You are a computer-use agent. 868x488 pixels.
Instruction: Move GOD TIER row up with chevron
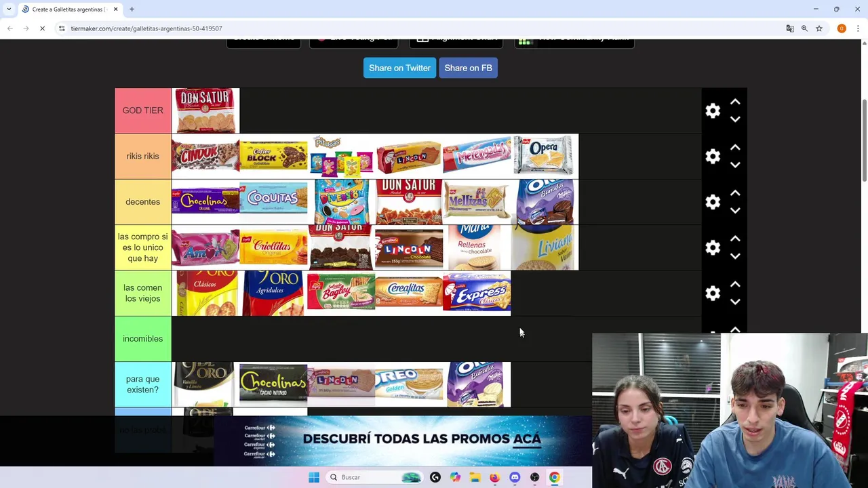735,102
